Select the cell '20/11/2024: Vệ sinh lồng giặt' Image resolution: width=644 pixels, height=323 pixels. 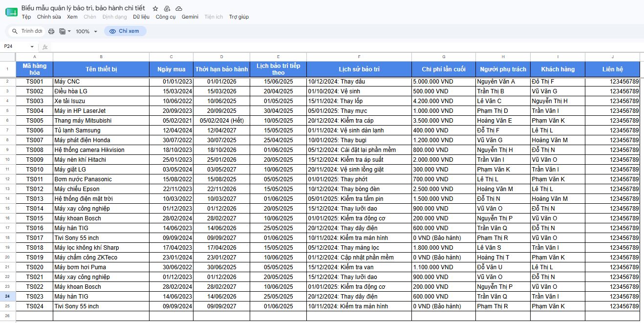coord(359,170)
